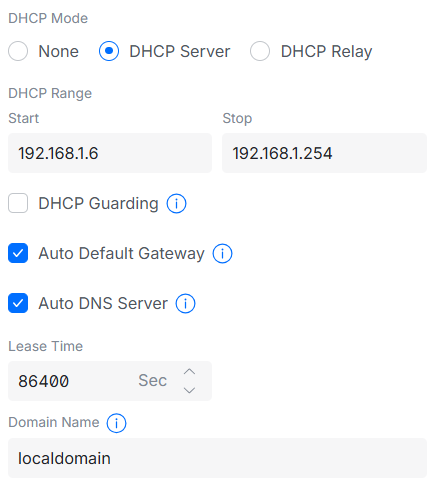Disable the Auto DNS Server checkbox
433x491 pixels.
[x=18, y=303]
